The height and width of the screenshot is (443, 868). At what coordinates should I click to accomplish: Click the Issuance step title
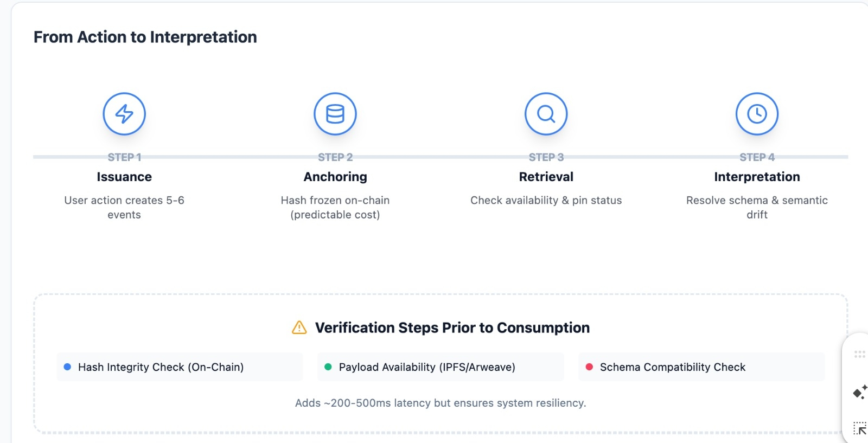point(124,177)
